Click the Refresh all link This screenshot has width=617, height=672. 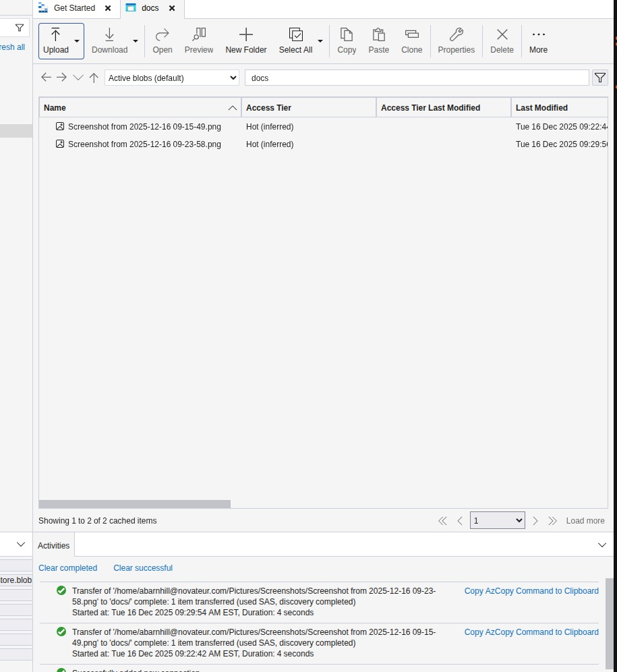coord(12,47)
